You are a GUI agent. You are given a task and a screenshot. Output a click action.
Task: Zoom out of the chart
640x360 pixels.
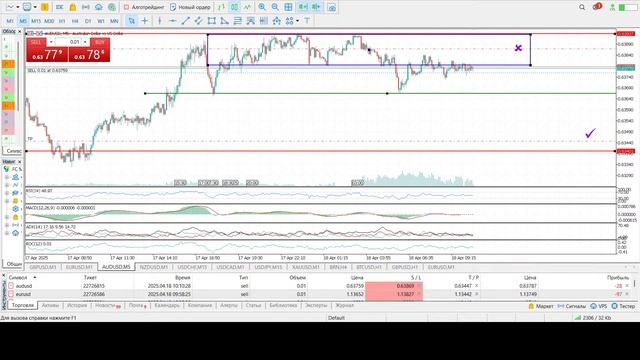pos(275,7)
